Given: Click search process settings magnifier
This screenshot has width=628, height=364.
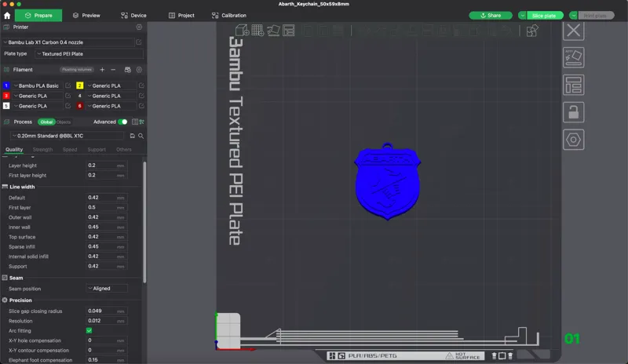Looking at the screenshot, I should [x=141, y=136].
